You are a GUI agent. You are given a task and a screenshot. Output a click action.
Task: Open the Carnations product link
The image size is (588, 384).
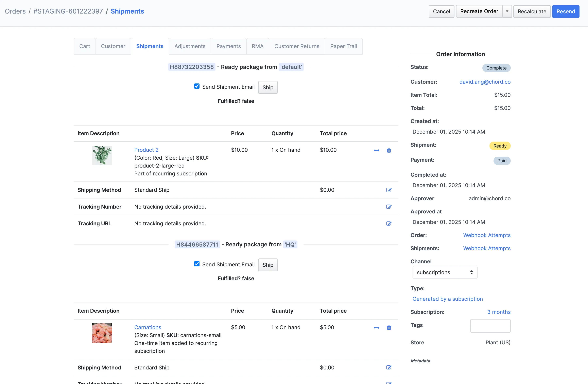click(148, 327)
